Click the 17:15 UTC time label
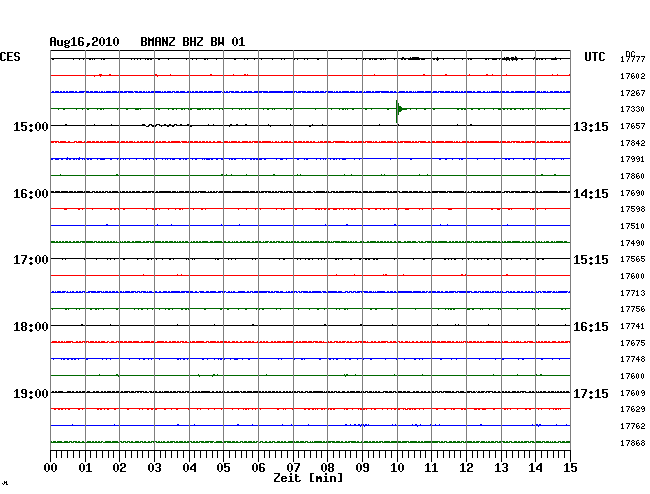The height and width of the screenshot is (494, 650). tap(591, 393)
